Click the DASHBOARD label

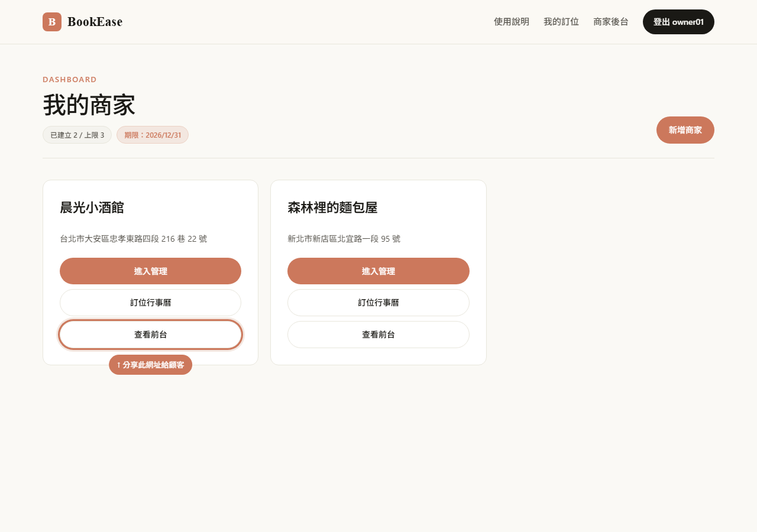pos(70,79)
